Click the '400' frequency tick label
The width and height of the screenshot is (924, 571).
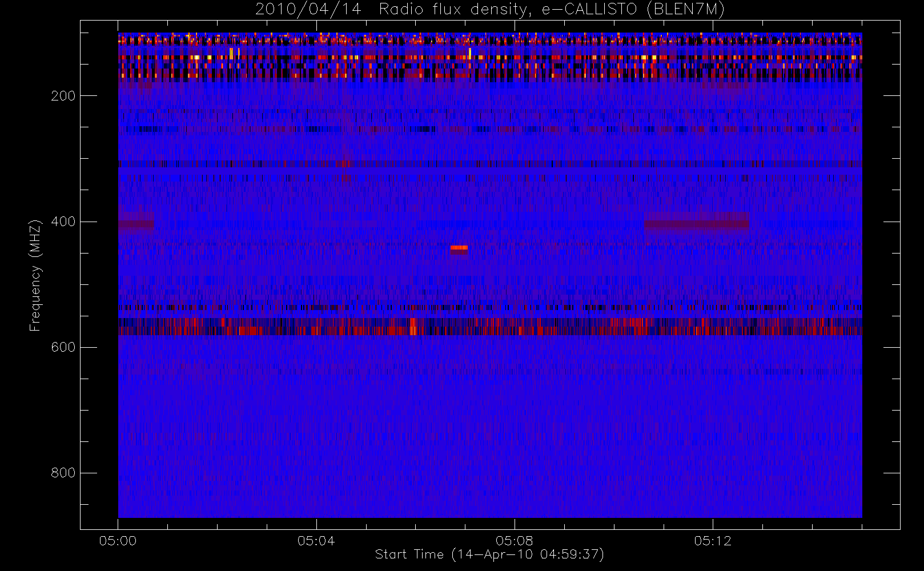point(63,222)
